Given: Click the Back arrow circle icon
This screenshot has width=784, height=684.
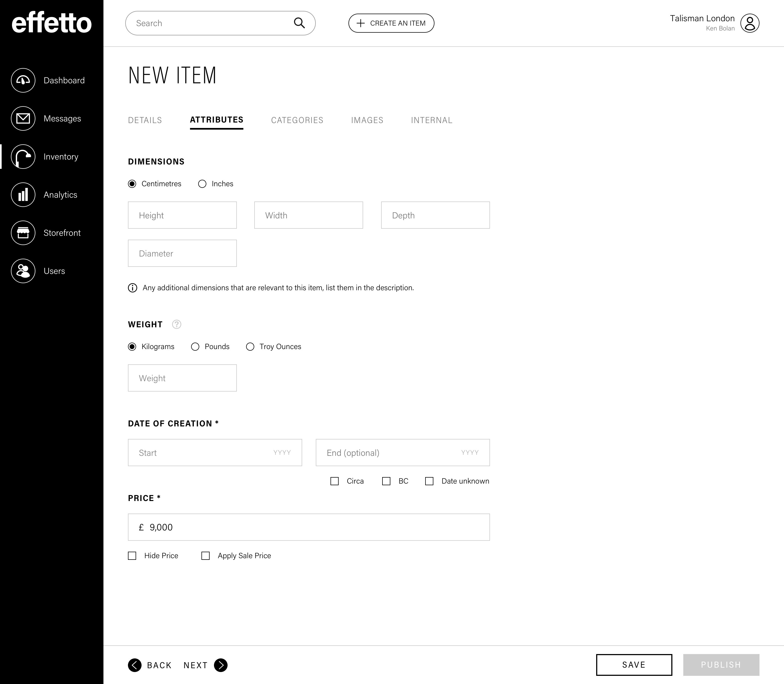Looking at the screenshot, I should [135, 665].
